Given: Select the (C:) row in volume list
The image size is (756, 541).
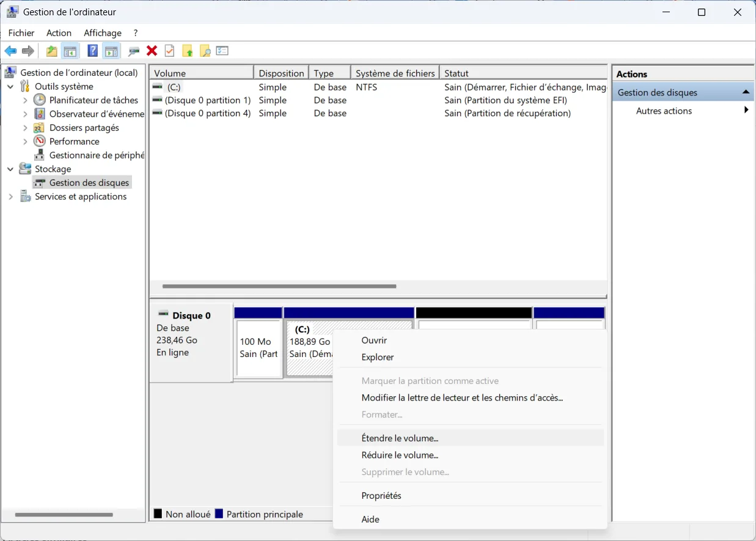Looking at the screenshot, I should (x=379, y=87).
